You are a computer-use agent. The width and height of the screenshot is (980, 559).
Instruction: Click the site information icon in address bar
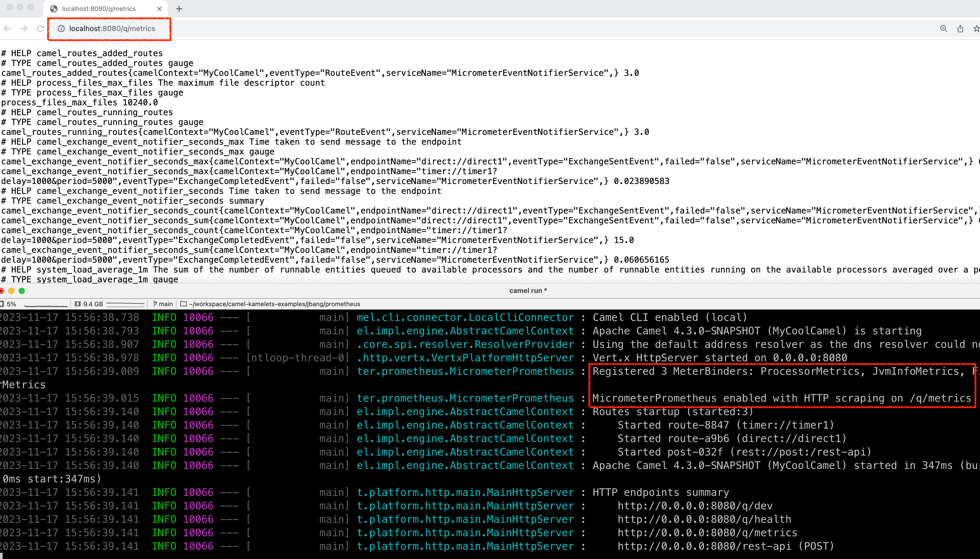coord(61,29)
